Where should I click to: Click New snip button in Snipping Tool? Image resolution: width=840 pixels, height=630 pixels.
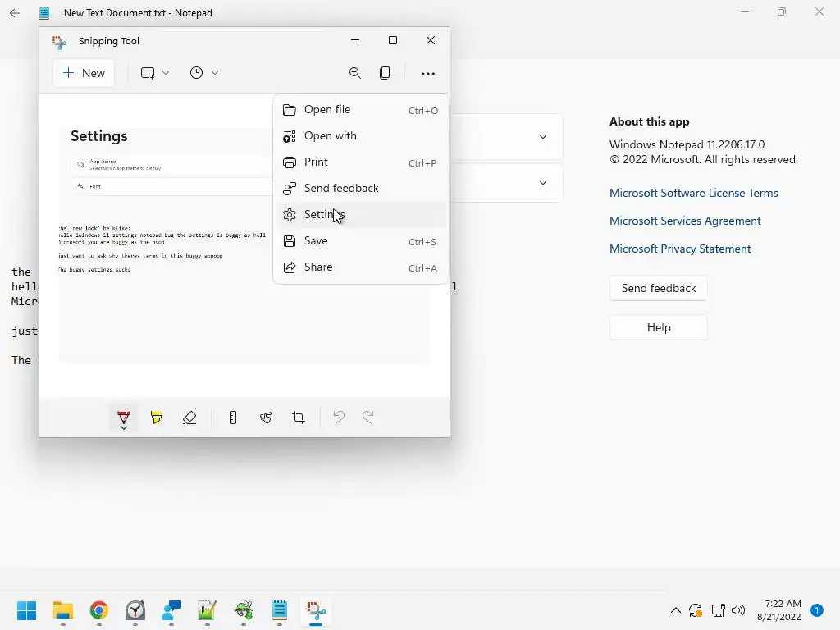click(x=84, y=73)
